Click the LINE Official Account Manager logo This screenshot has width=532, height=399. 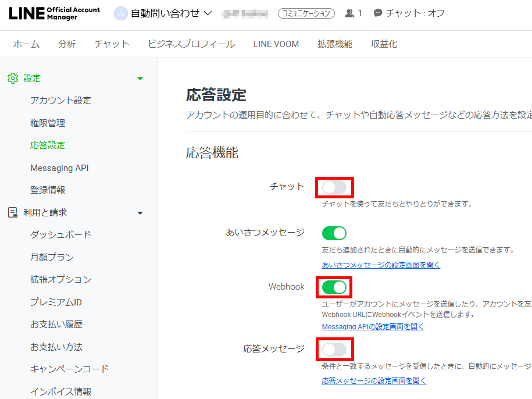[54, 13]
